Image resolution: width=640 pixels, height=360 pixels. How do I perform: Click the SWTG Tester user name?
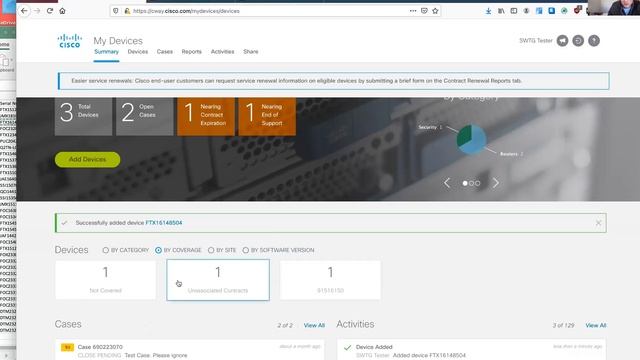click(x=536, y=41)
